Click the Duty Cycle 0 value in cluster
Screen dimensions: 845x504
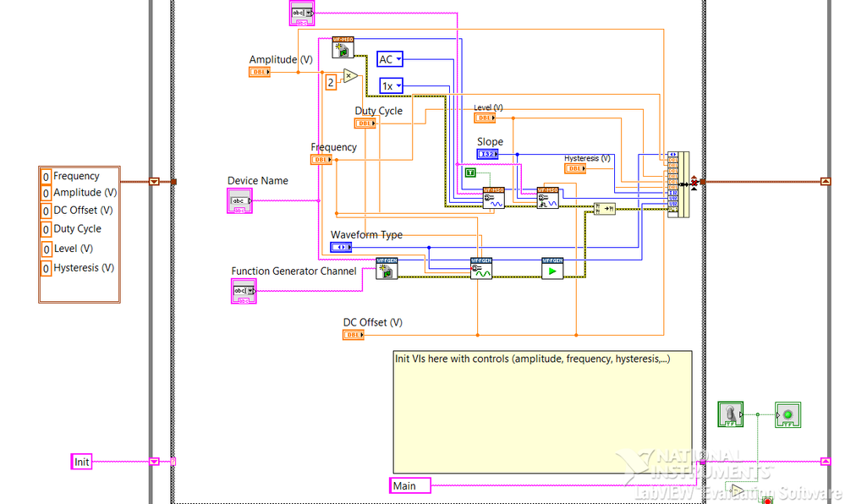(x=46, y=230)
